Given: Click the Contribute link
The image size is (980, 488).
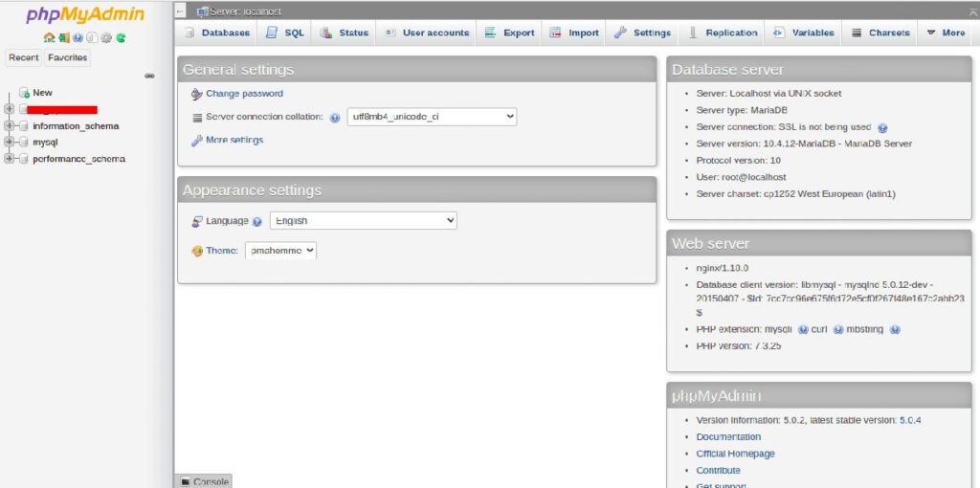Looking at the screenshot, I should point(718,471).
